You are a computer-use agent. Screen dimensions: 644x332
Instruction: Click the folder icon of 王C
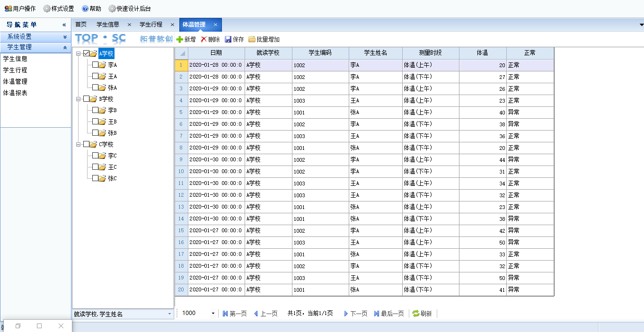click(102, 167)
